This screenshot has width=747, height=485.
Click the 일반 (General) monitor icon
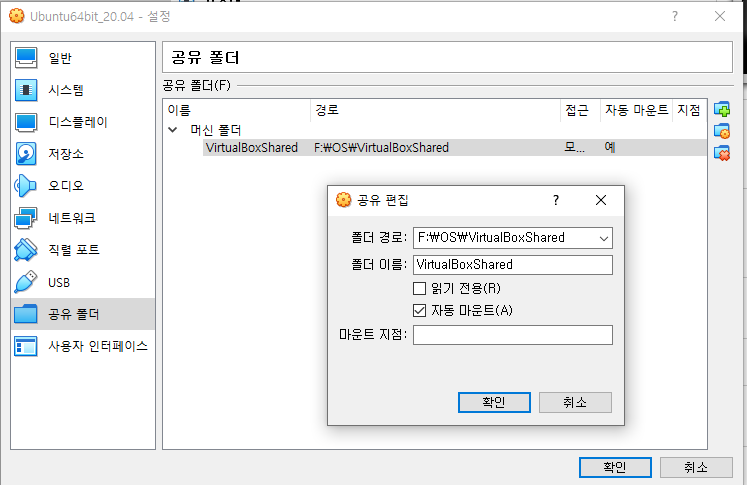pyautogui.click(x=26, y=58)
